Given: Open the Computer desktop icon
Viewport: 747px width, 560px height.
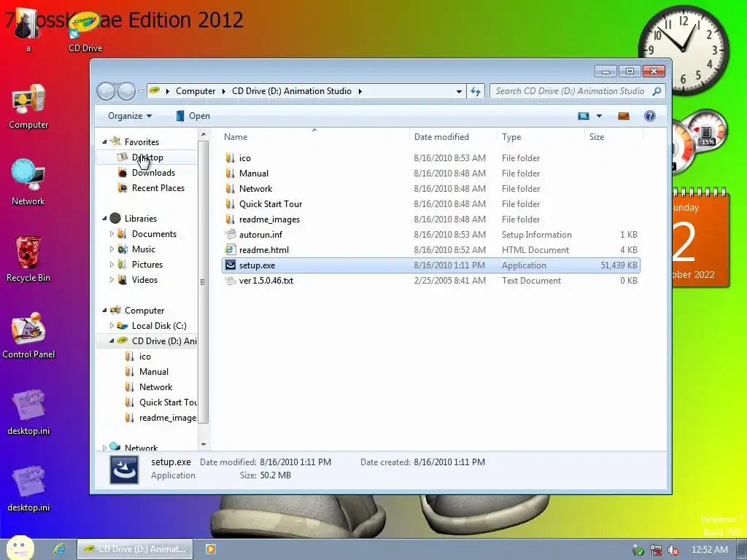Looking at the screenshot, I should 28,106.
